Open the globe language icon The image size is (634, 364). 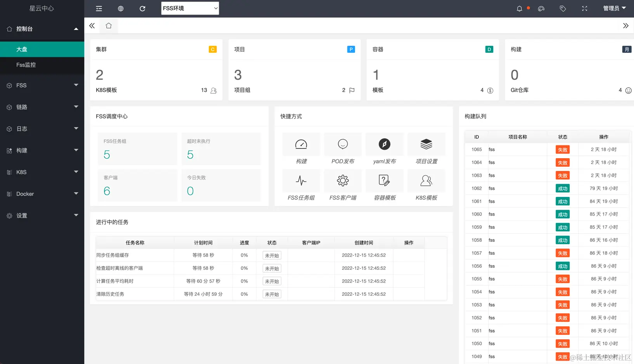[x=121, y=9]
